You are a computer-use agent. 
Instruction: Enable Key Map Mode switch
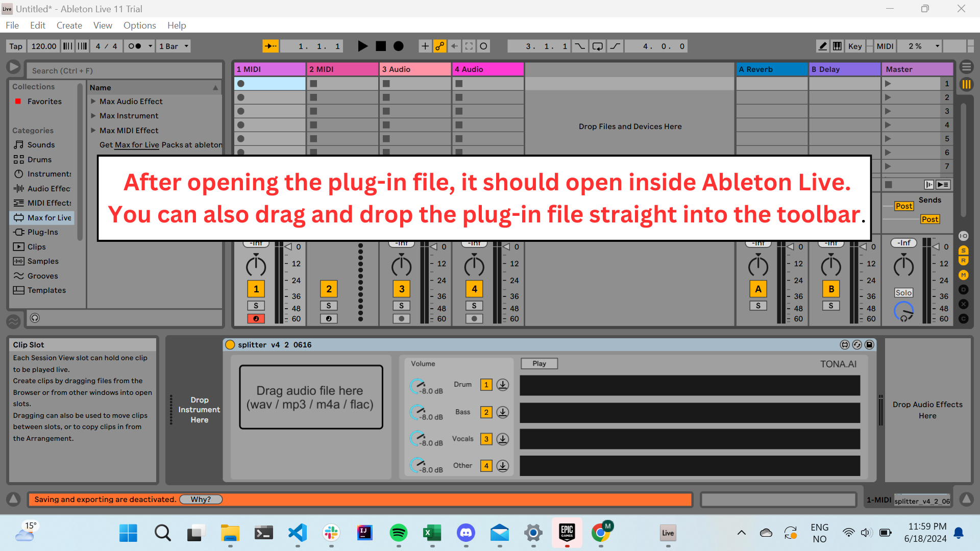pos(855,46)
